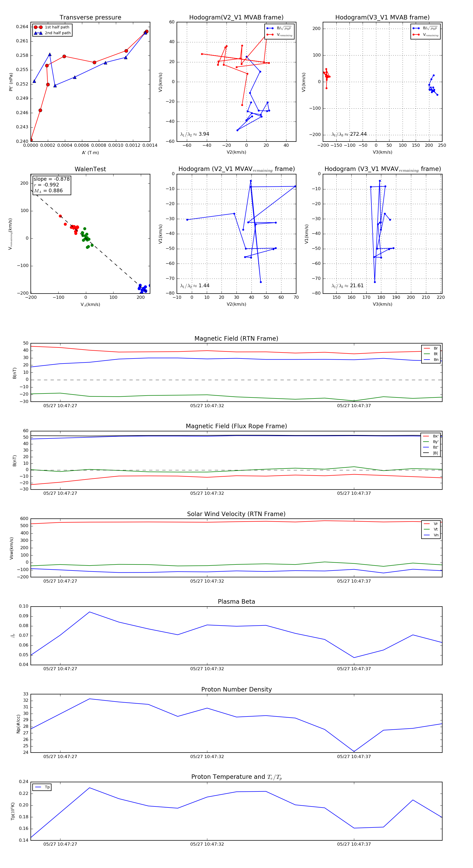Click the blue Bn legend swatch in RTN Frame
This screenshot has width=473, height=868.
point(427,360)
